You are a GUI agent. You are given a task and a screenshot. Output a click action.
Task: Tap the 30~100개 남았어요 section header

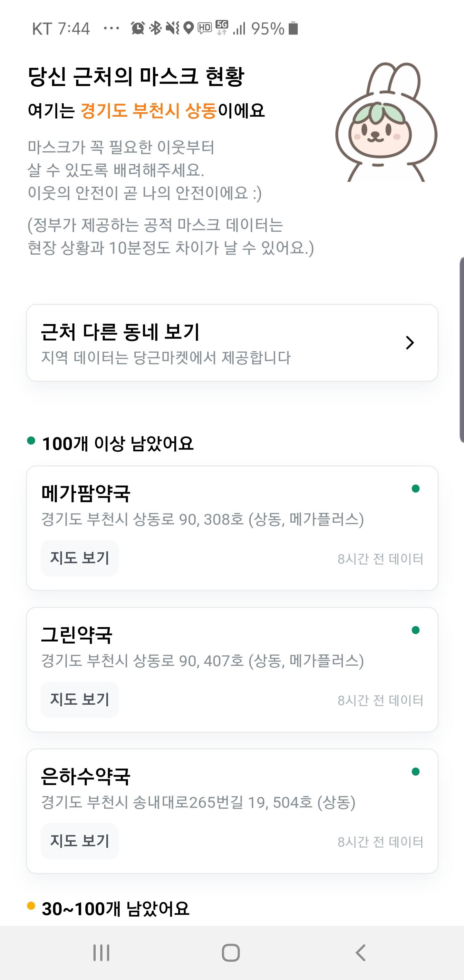click(x=115, y=909)
